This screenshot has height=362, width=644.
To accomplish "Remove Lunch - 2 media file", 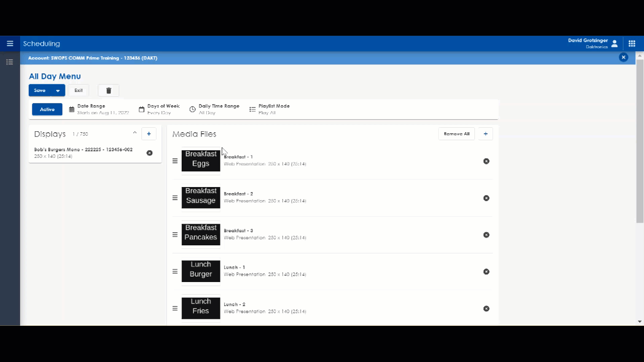I will (486, 309).
